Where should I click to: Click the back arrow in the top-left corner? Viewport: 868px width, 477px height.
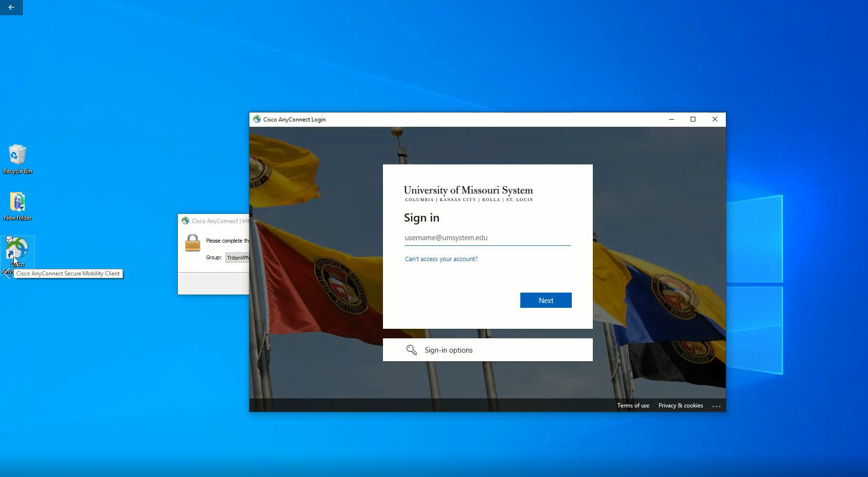point(10,8)
